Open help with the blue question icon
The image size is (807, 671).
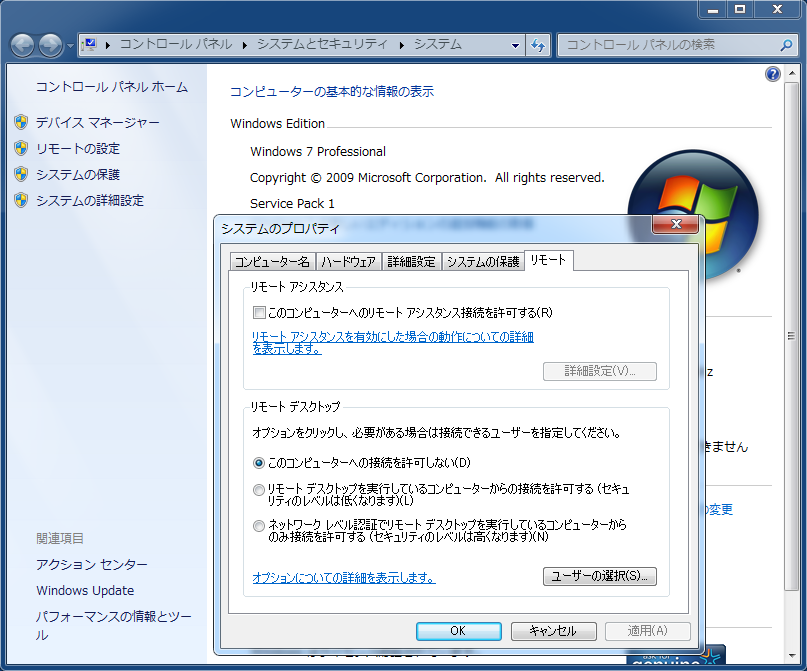[773, 74]
